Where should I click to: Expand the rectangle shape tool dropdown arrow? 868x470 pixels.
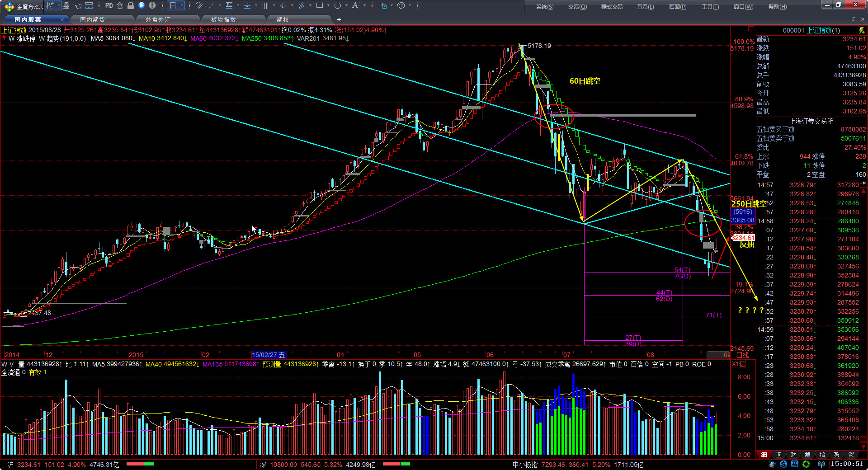coord(328,6)
